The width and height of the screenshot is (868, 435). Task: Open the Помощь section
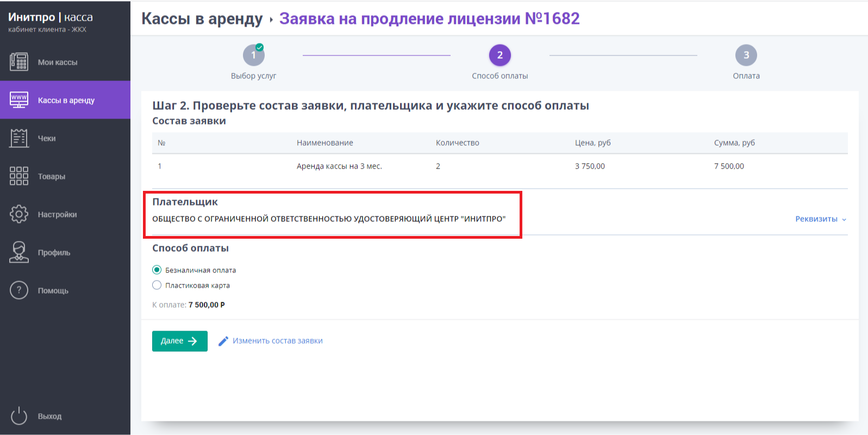point(65,290)
